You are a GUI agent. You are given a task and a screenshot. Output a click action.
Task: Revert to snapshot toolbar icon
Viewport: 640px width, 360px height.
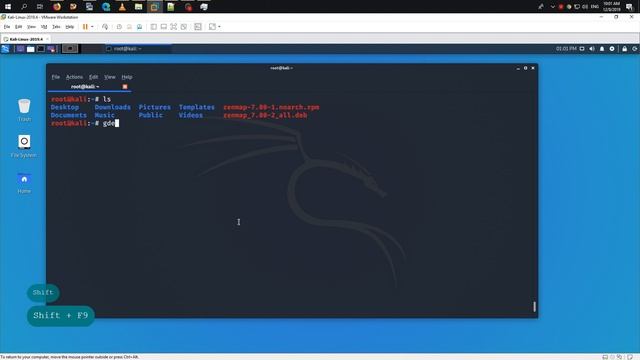(x=129, y=27)
